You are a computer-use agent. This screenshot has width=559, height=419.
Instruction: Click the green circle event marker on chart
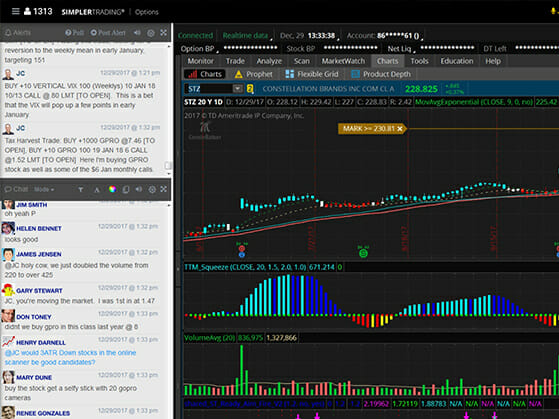363,253
